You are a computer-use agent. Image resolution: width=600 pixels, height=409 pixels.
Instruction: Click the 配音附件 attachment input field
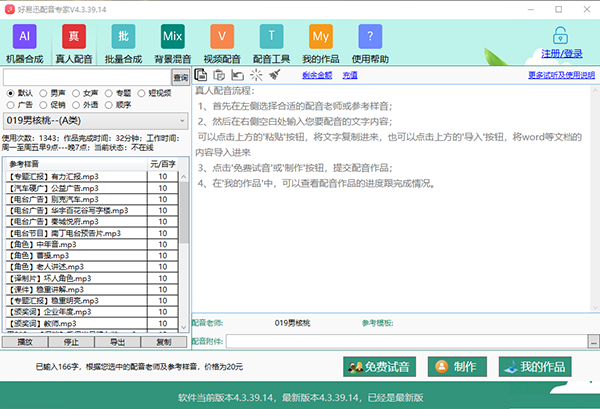[407, 341]
